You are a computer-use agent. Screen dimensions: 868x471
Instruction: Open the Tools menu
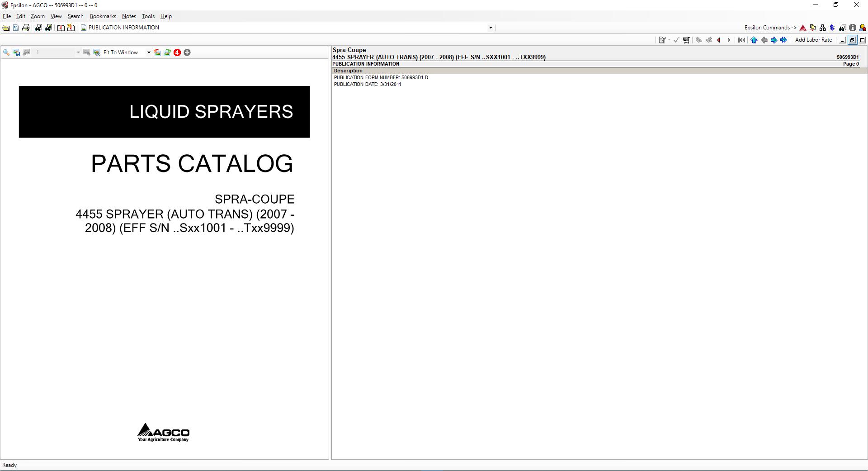click(148, 16)
